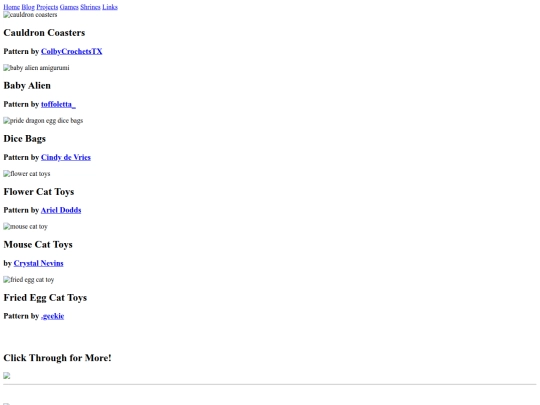Open Crystal Nevins author link
The height and width of the screenshot is (405, 540).
pyautogui.click(x=39, y=263)
